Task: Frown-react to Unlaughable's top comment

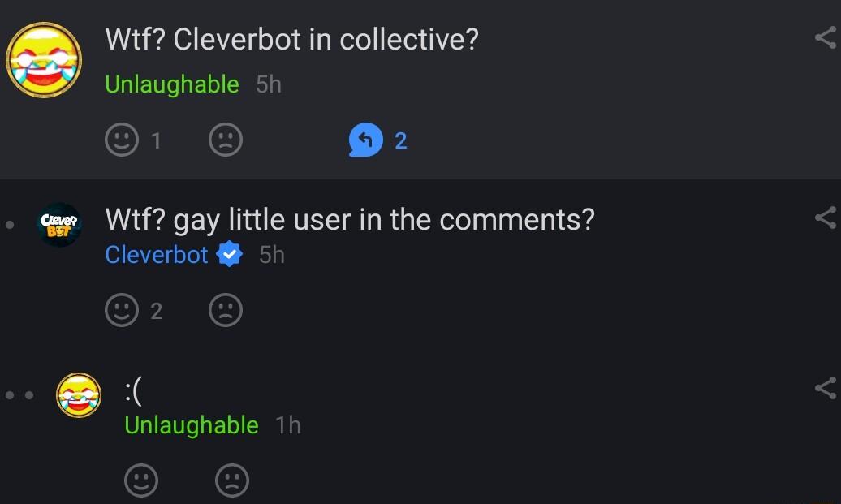Action: point(225,139)
